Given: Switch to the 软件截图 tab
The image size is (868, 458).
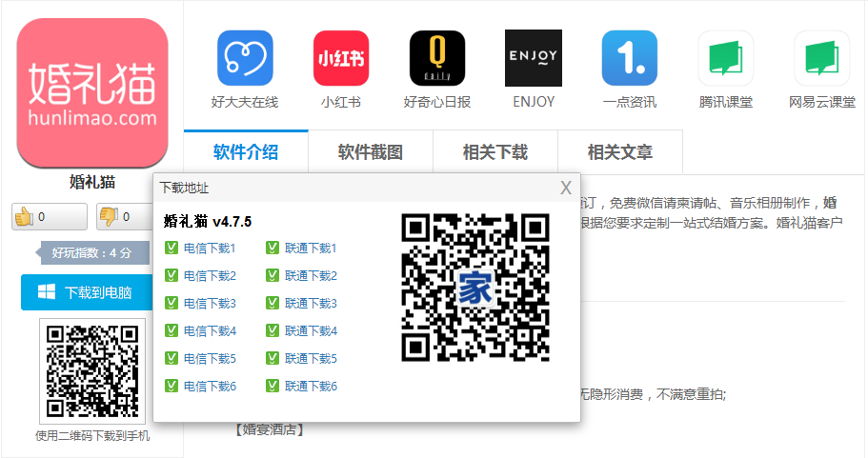Looking at the screenshot, I should coord(371,151).
